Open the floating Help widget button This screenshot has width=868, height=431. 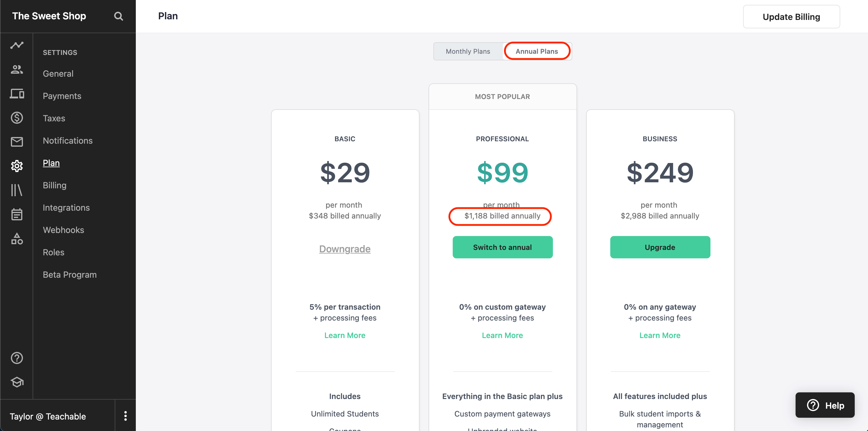[x=825, y=405]
